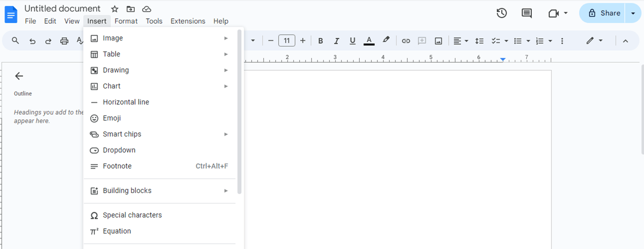
Task: Toggle bold formatting
Action: coord(320,40)
